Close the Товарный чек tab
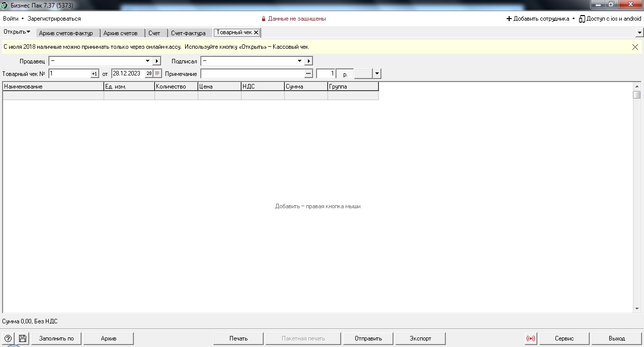Viewport: 644px width, 347px height. pyautogui.click(x=256, y=33)
